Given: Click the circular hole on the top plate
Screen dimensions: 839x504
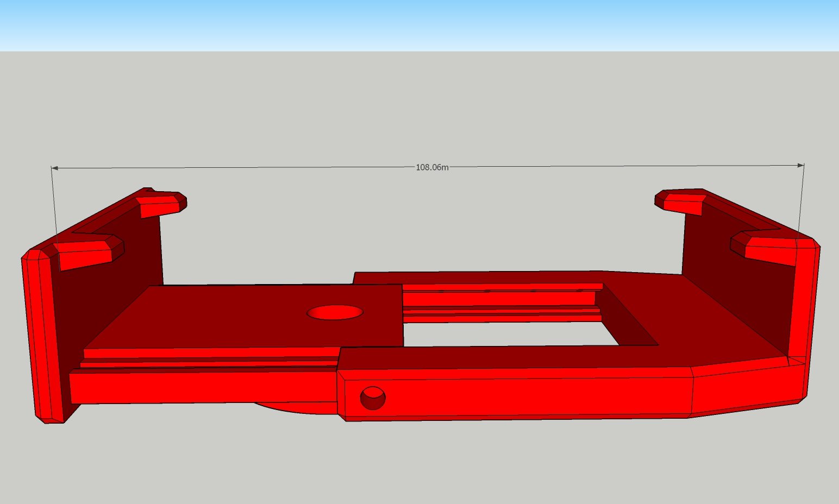Looking at the screenshot, I should pos(335,312).
